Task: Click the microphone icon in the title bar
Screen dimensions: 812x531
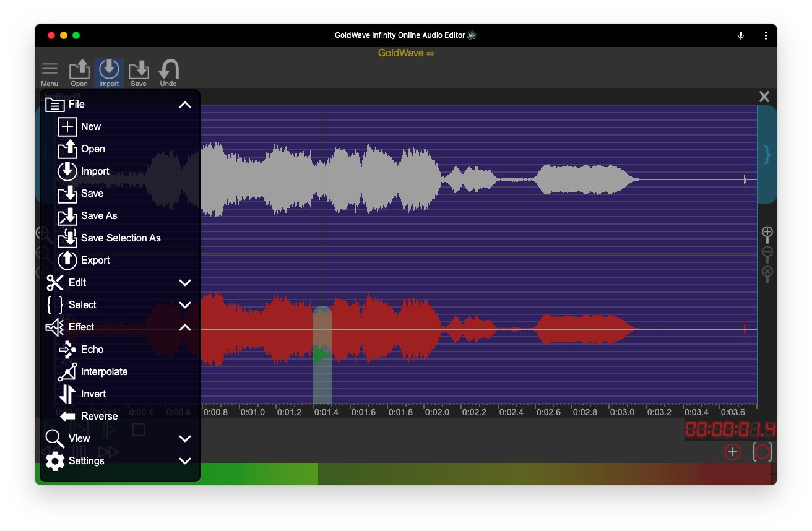Action: click(740, 35)
